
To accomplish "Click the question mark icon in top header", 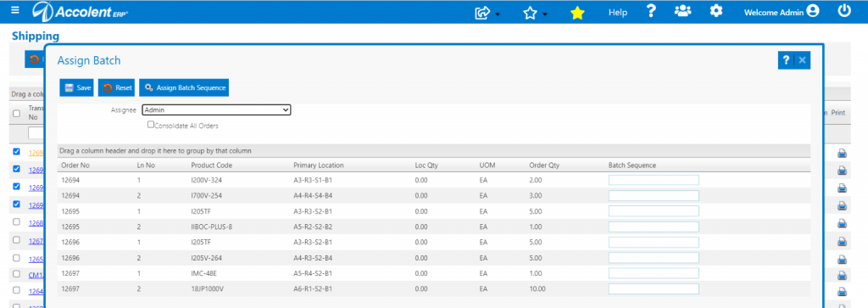I will tap(651, 11).
